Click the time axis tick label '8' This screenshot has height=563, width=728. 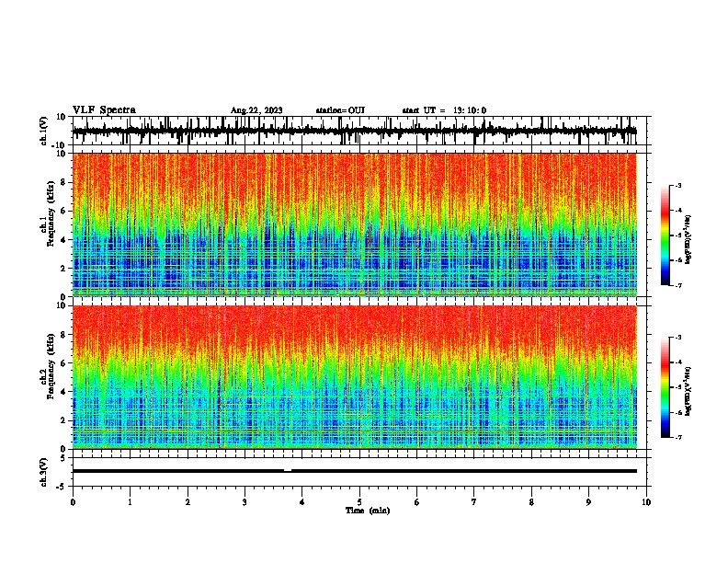pyautogui.click(x=531, y=502)
